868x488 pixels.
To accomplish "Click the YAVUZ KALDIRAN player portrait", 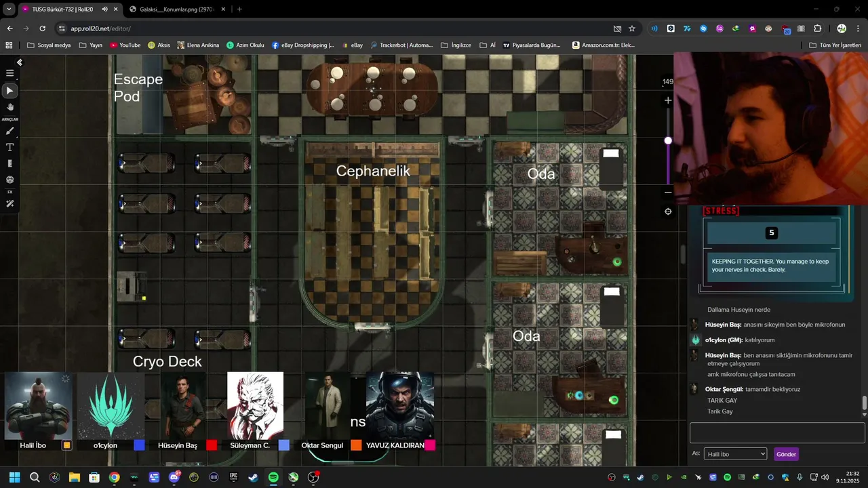I will [x=400, y=406].
